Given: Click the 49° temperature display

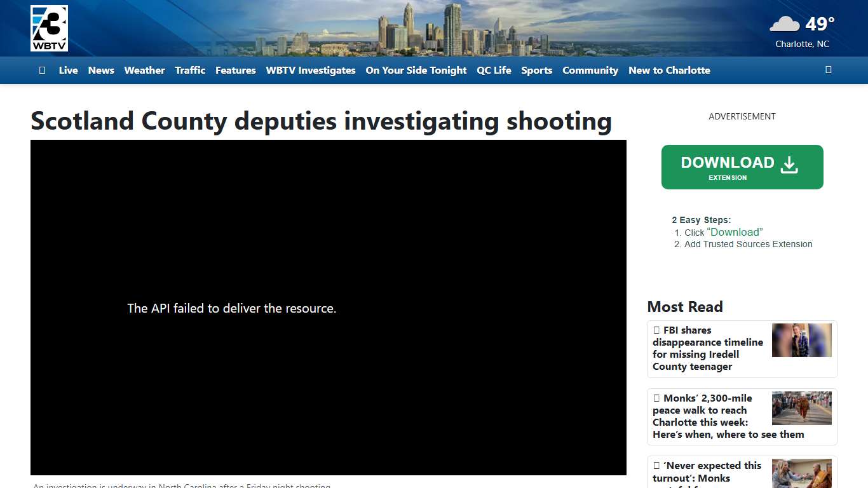Looking at the screenshot, I should (820, 24).
